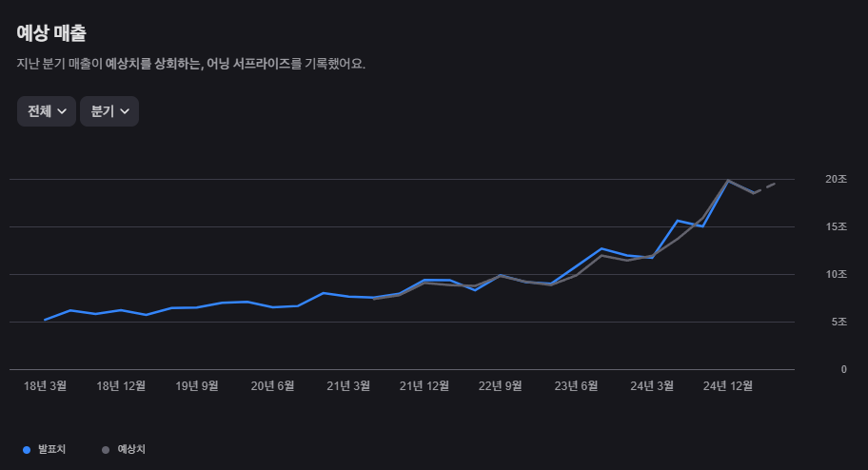Click the gray 예상치 legend dot
The width and height of the screenshot is (868, 470).
pos(106,450)
